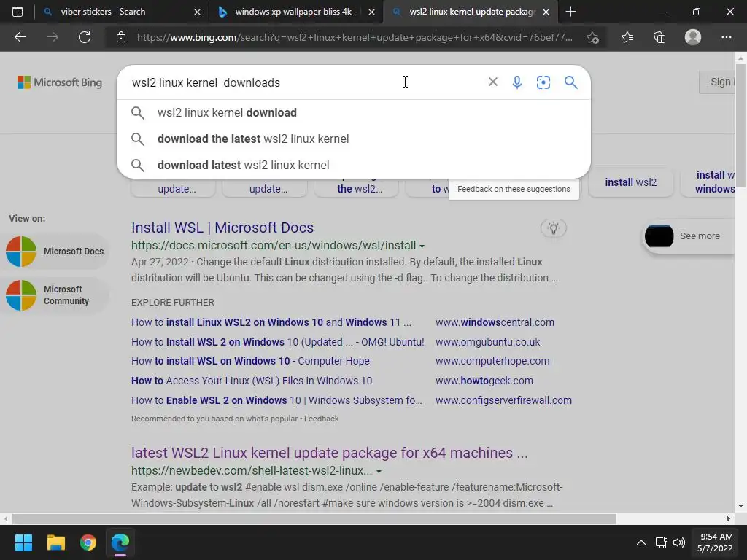Click the Microsoft Edge taskbar icon
This screenshot has width=747, height=560.
pyautogui.click(x=120, y=542)
